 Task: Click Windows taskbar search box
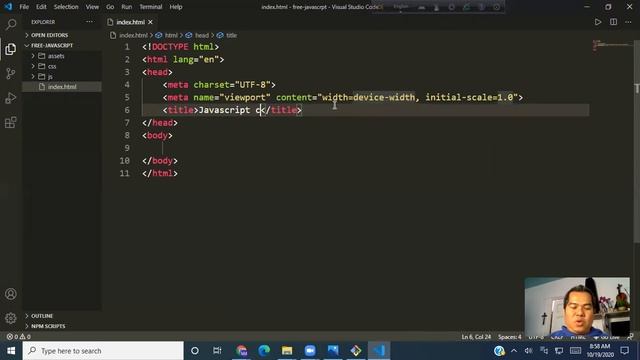click(x=103, y=351)
